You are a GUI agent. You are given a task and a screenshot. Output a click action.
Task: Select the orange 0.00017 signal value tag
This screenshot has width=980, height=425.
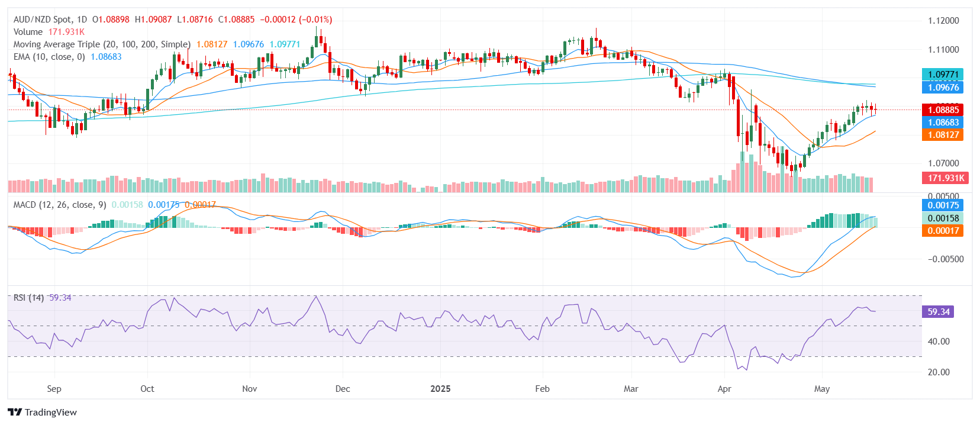click(x=943, y=231)
